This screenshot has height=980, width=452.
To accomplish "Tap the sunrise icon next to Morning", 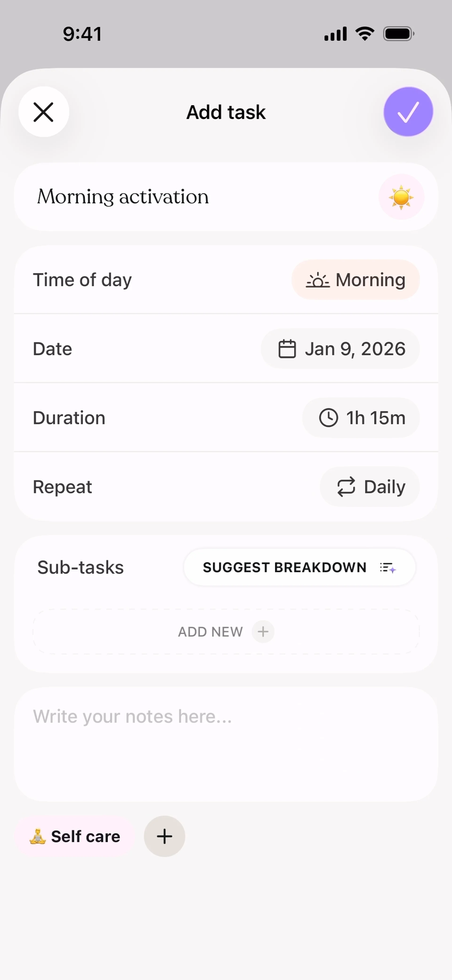I will (x=318, y=280).
